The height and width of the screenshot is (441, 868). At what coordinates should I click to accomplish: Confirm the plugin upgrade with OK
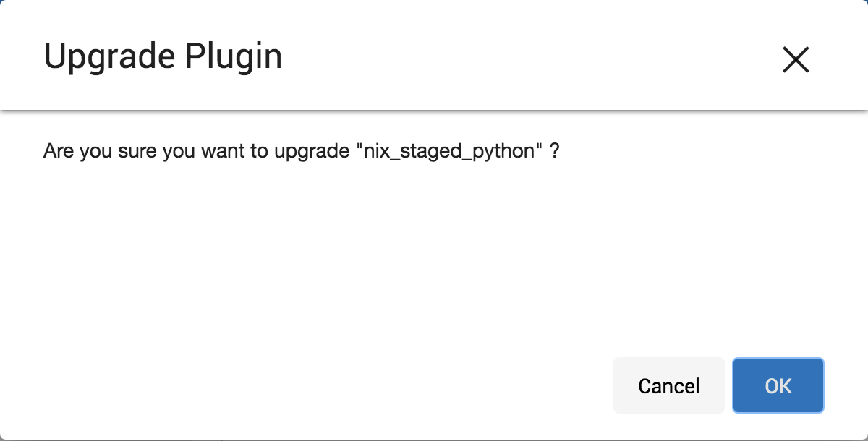[778, 385]
